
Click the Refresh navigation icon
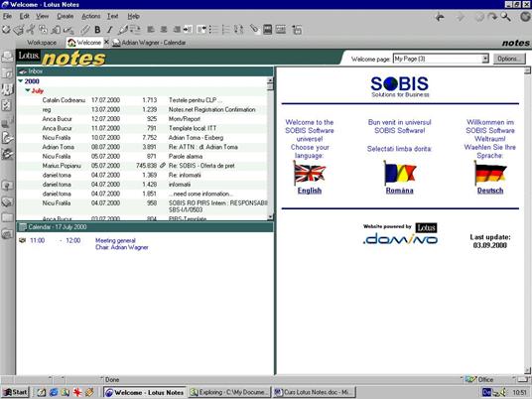tap(492, 17)
